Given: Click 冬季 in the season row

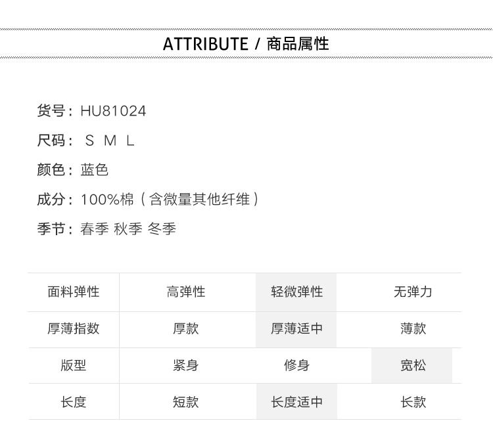Looking at the screenshot, I should pos(162,229).
